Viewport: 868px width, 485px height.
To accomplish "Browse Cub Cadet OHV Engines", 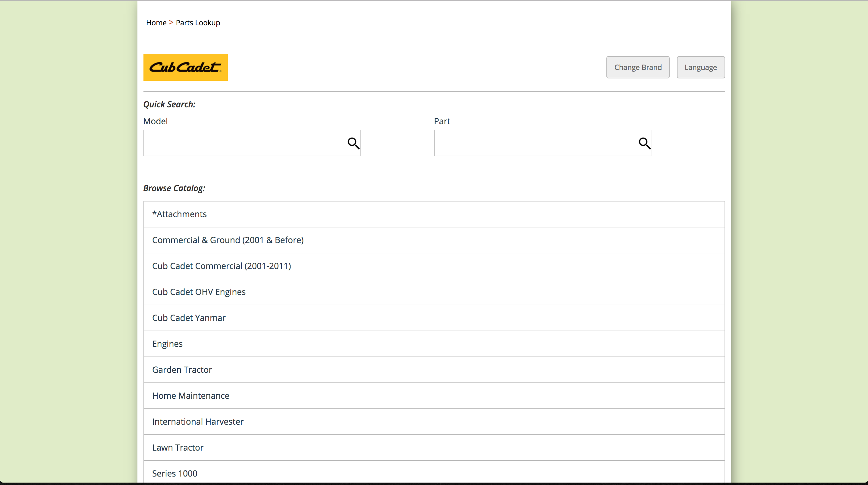I will (x=434, y=292).
